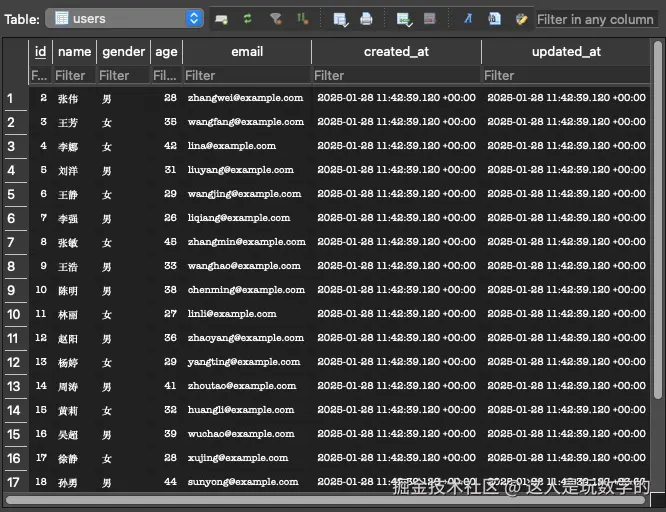The width and height of the screenshot is (666, 512).
Task: Select the cell zhangmin@example.com
Action: (247, 242)
